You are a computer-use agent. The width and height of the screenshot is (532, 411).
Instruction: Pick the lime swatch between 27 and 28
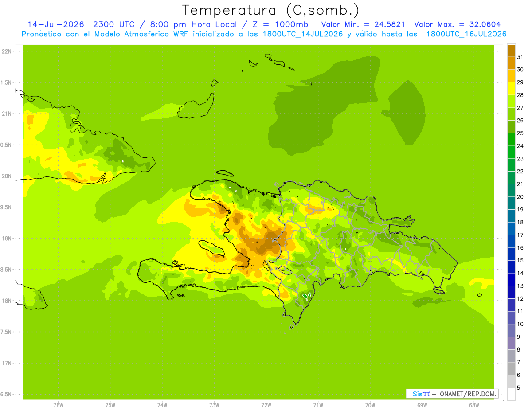coord(511,101)
